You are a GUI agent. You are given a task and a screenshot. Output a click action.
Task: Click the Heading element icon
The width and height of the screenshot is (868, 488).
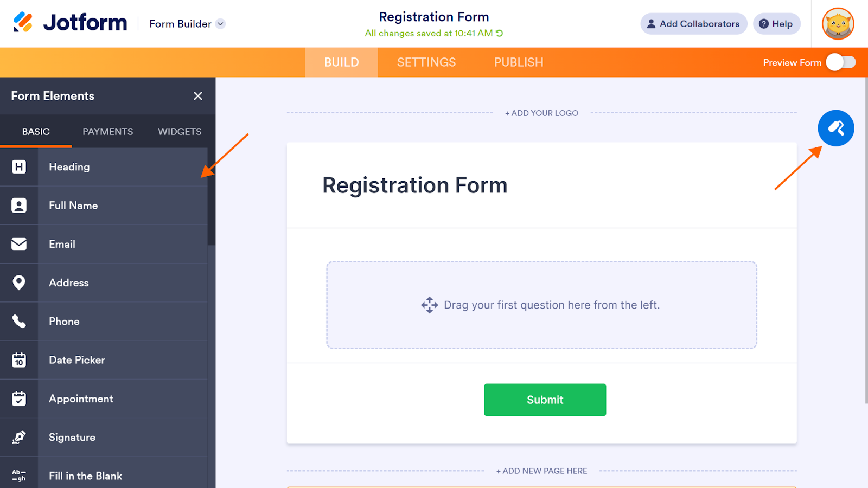[x=19, y=167]
